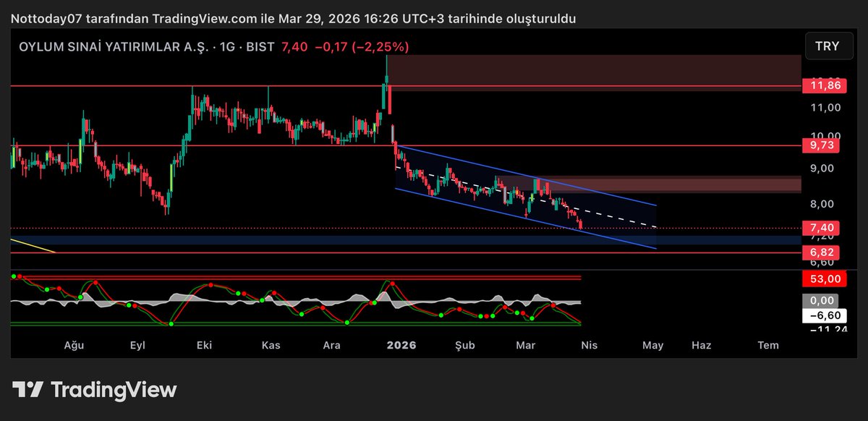Click the TRY currency selector

tap(827, 46)
